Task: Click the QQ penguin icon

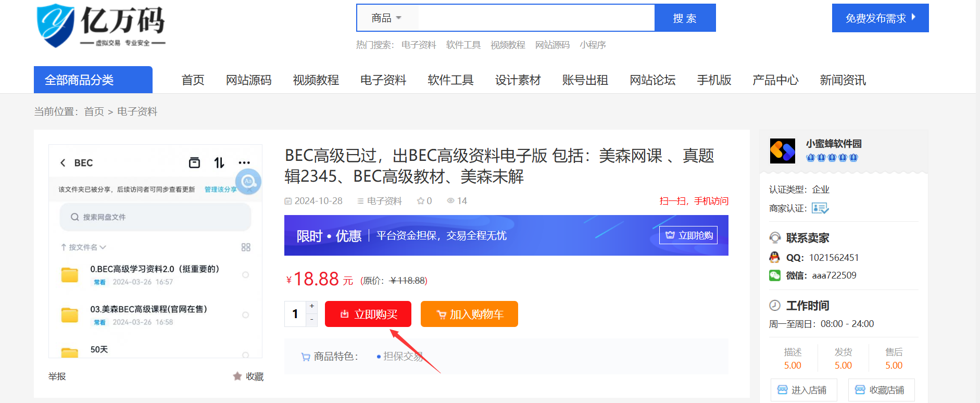Action: [774, 257]
